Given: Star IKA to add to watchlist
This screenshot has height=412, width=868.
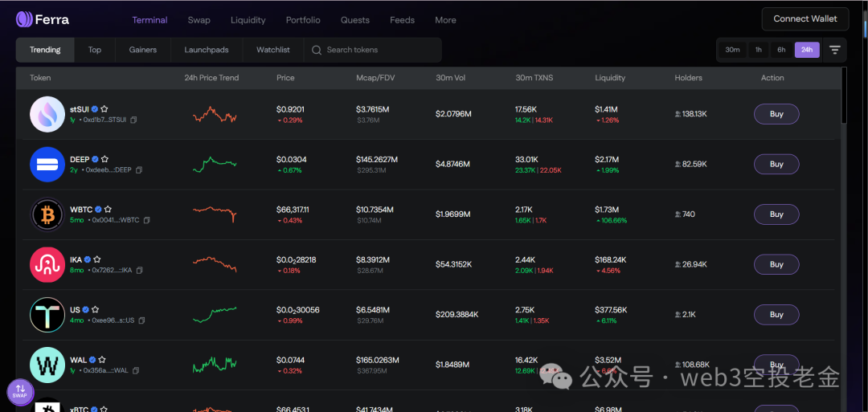Looking at the screenshot, I should click(97, 259).
